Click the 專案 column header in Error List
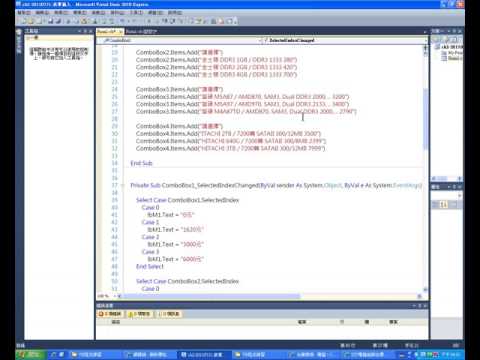Screen dimensions: 480x360 click(x=393, y=322)
